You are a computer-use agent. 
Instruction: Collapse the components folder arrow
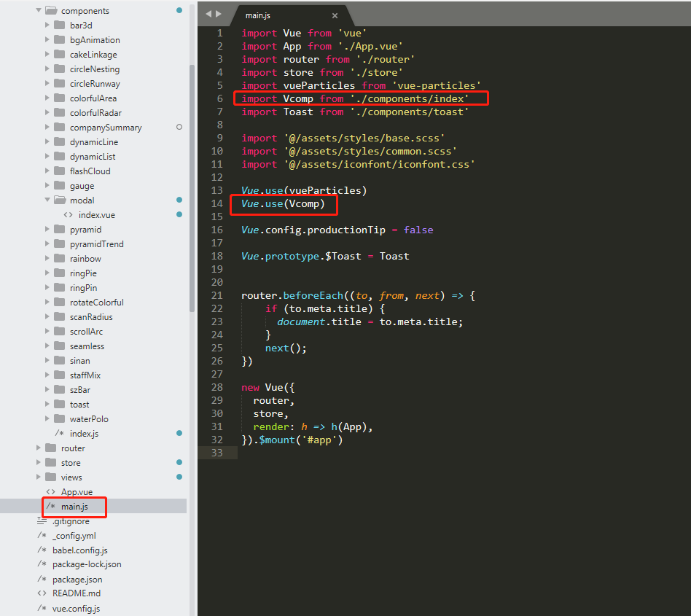coord(39,10)
